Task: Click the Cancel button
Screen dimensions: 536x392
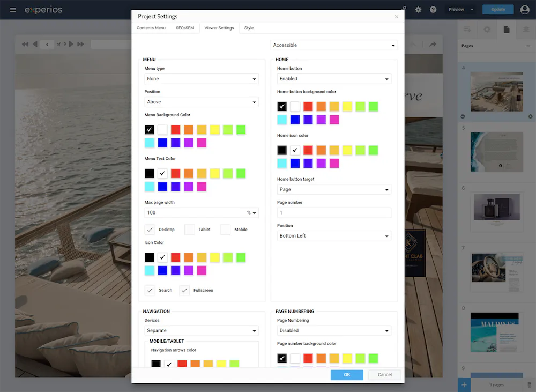Action: [384, 375]
